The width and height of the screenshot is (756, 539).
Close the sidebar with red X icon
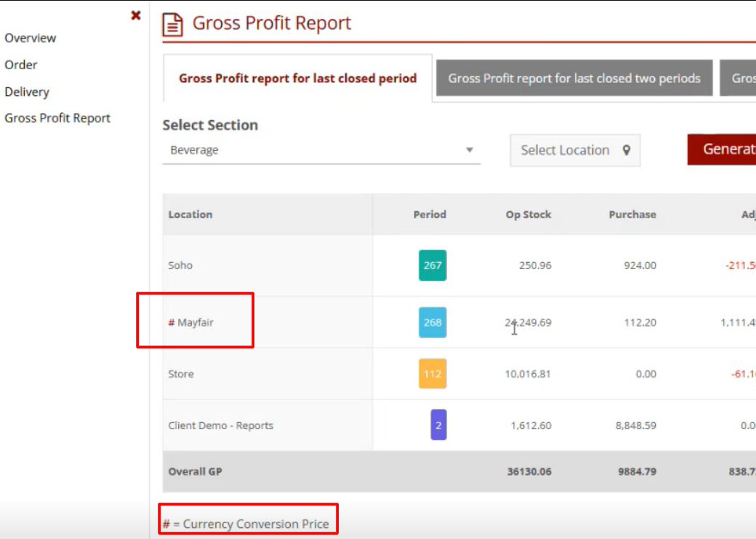[135, 15]
